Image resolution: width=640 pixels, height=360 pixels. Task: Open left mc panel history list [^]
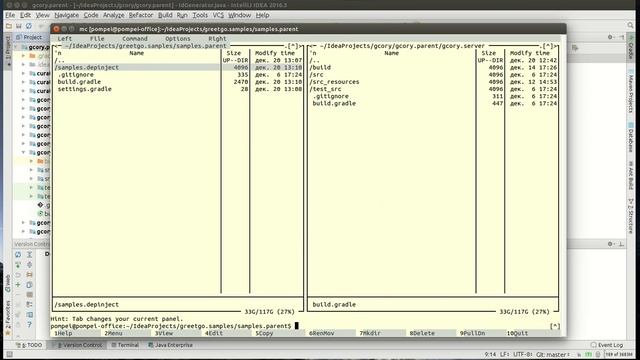(x=292, y=46)
